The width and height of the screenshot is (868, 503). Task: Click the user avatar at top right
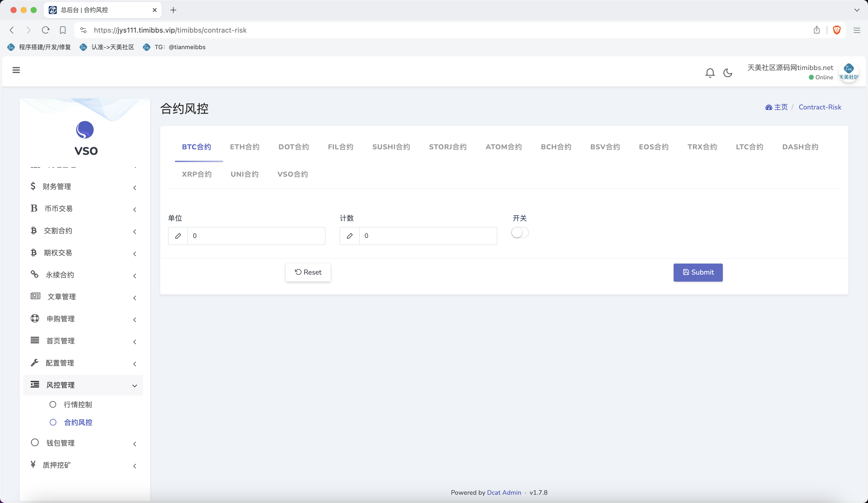tap(848, 72)
